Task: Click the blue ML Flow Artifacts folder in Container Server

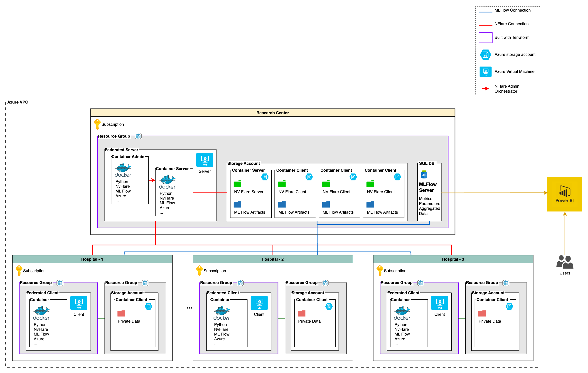Action: point(237,204)
